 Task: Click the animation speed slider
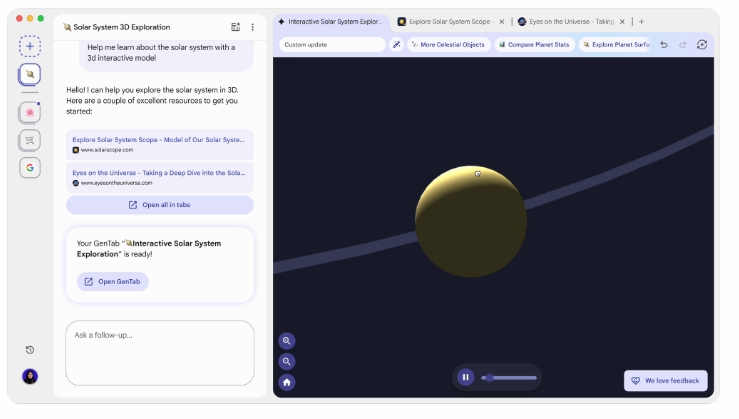click(x=509, y=377)
